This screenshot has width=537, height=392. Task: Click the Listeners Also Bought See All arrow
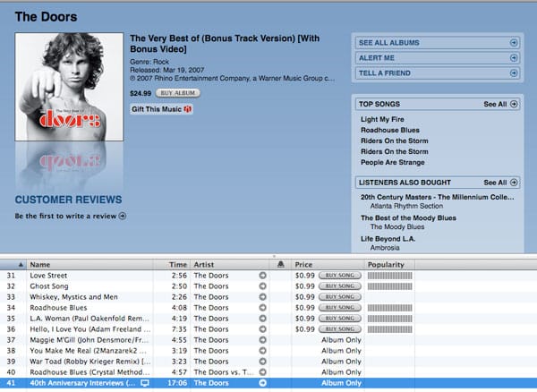[x=514, y=183]
